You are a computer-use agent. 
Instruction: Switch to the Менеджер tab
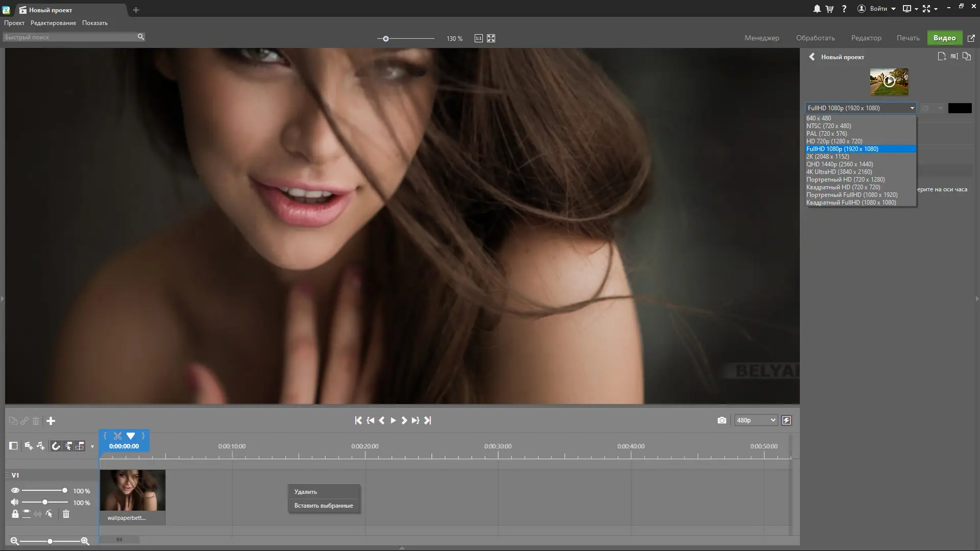[x=762, y=38]
